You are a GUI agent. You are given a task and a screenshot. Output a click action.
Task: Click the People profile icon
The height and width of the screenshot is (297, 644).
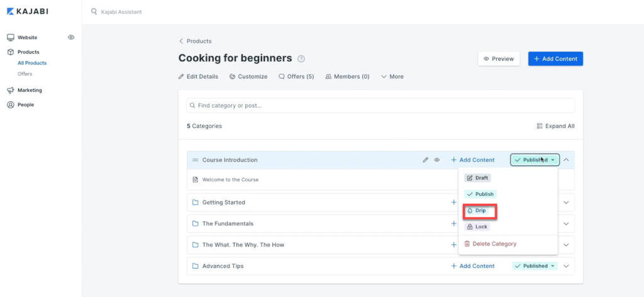click(11, 104)
